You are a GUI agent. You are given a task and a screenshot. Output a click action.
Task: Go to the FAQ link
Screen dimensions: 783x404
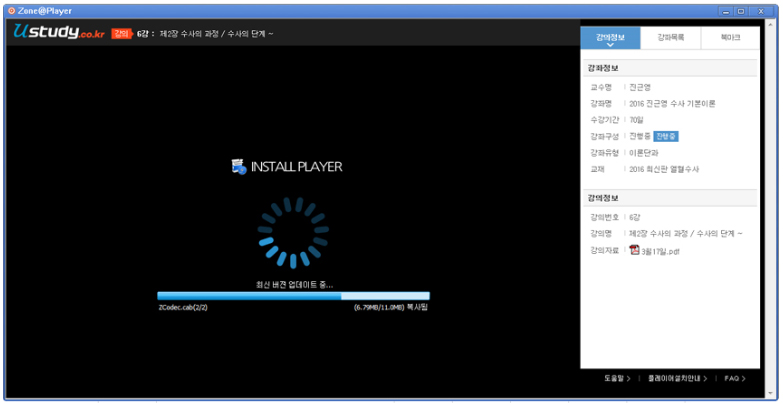click(x=735, y=379)
